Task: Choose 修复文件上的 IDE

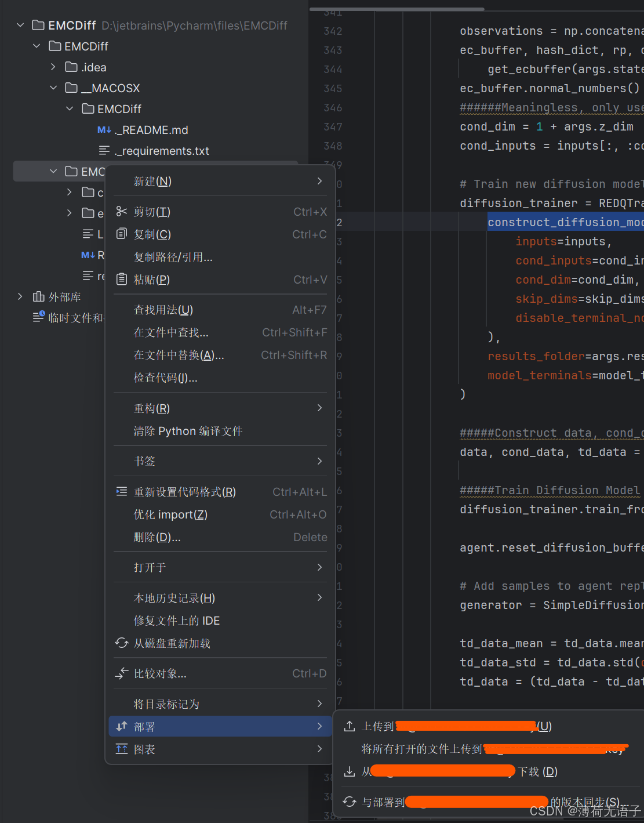Action: (x=220, y=621)
